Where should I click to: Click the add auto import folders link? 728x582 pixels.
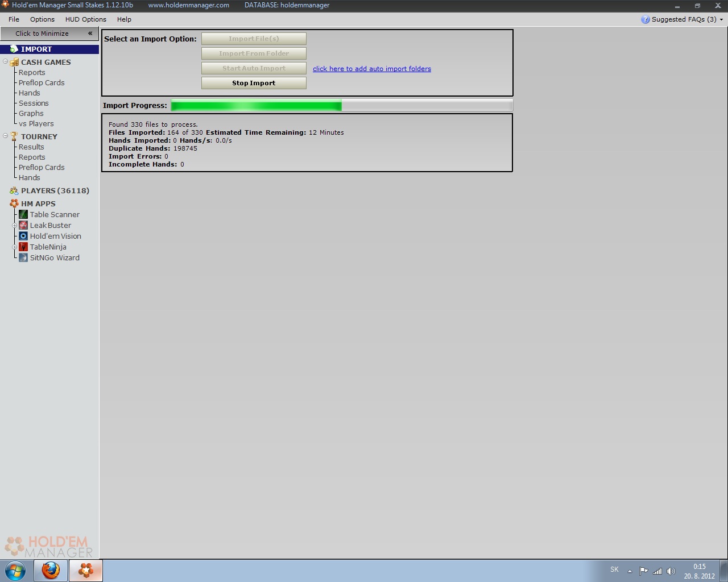click(x=371, y=69)
